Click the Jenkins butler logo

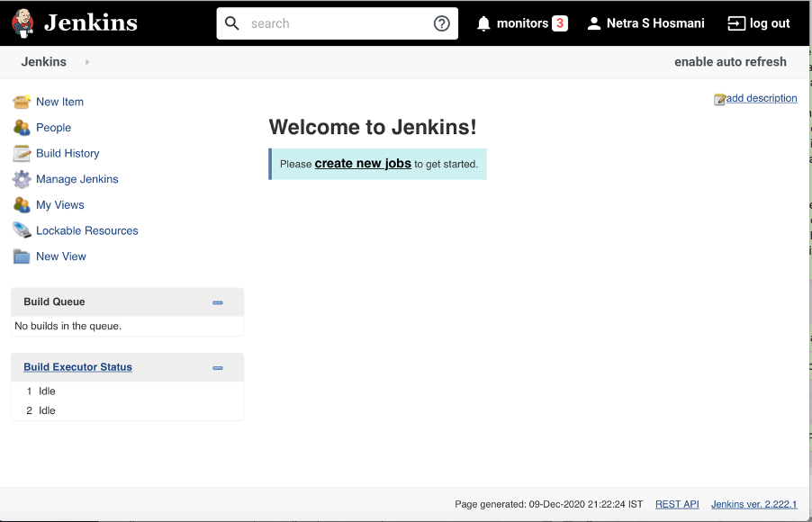(21, 22)
